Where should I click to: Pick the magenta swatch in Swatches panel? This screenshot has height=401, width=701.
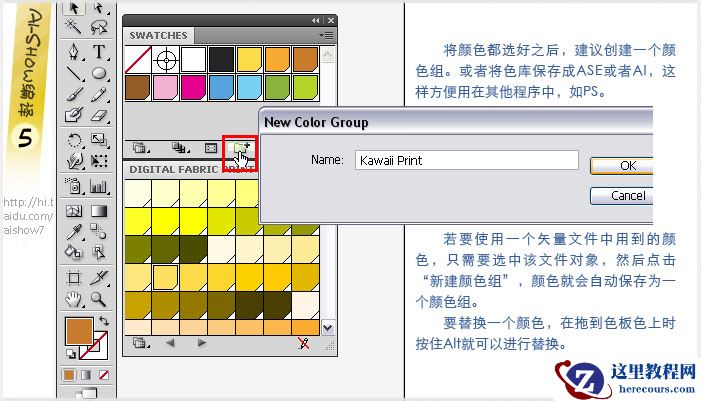tap(194, 87)
